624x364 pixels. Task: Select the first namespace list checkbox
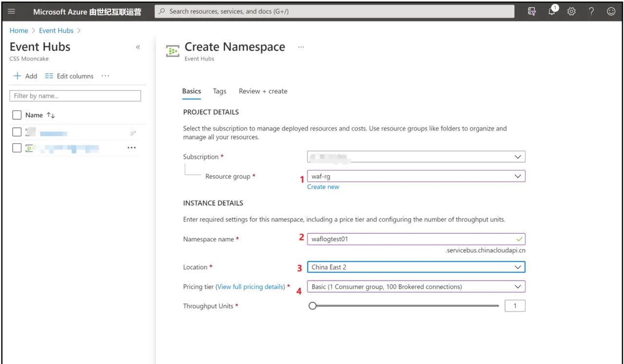(x=17, y=132)
